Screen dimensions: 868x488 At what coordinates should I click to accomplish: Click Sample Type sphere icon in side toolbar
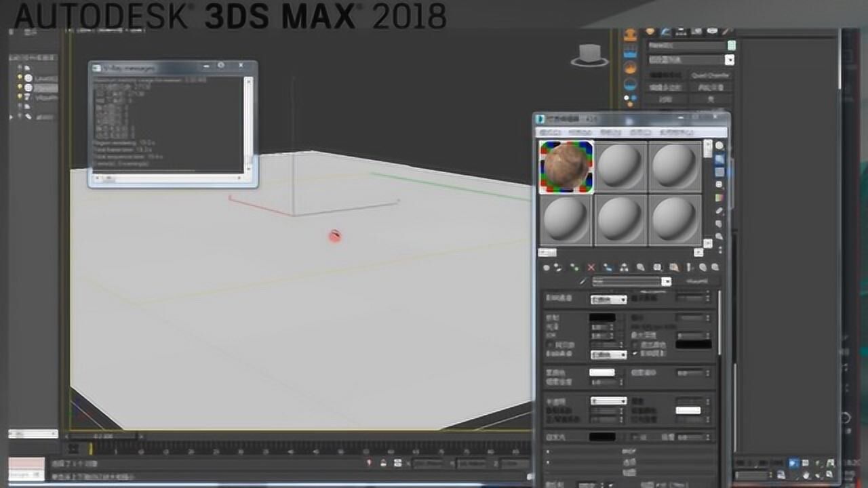[719, 145]
